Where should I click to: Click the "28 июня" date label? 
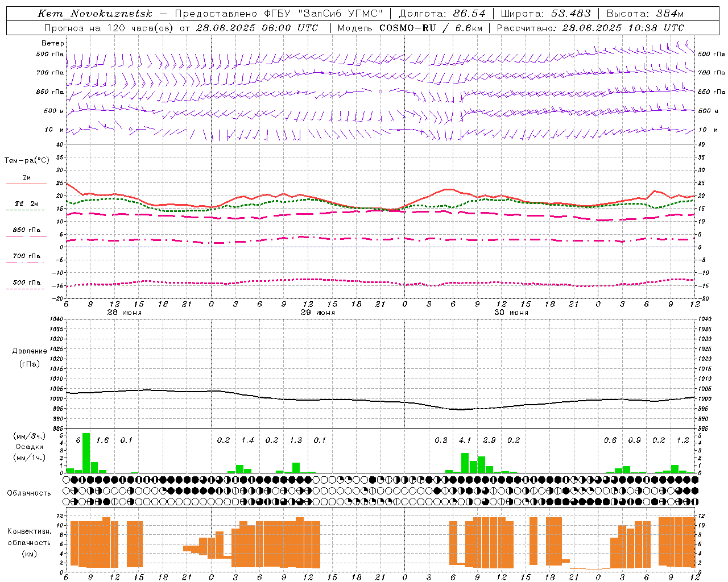click(x=124, y=313)
